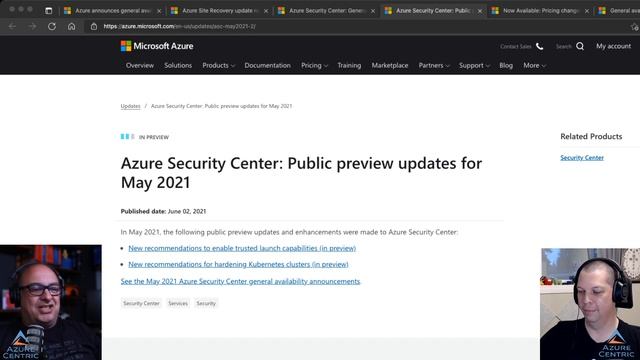
Task: Open Solutions in the Azure nav
Action: [x=178, y=65]
